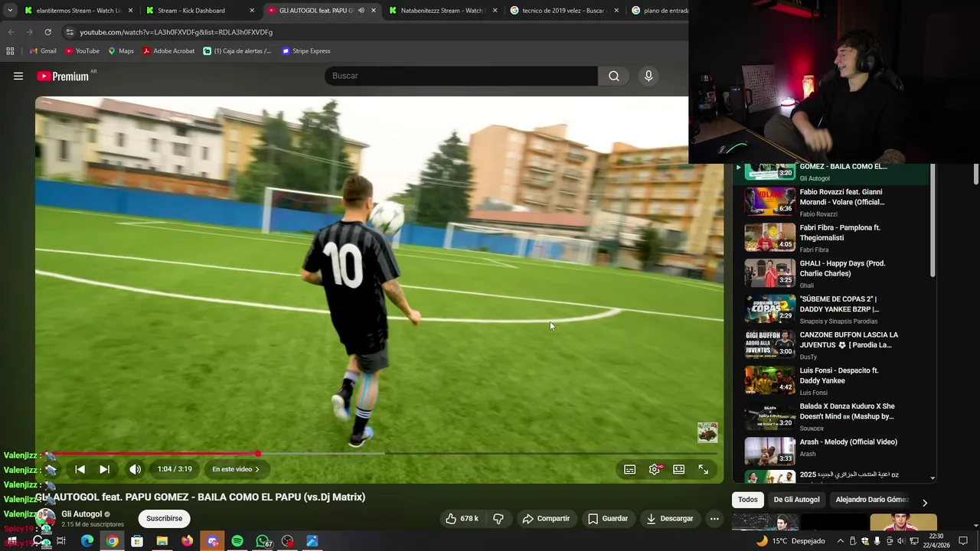
Task: Click the playlist panel scrollbar thumb
Action: (x=933, y=222)
